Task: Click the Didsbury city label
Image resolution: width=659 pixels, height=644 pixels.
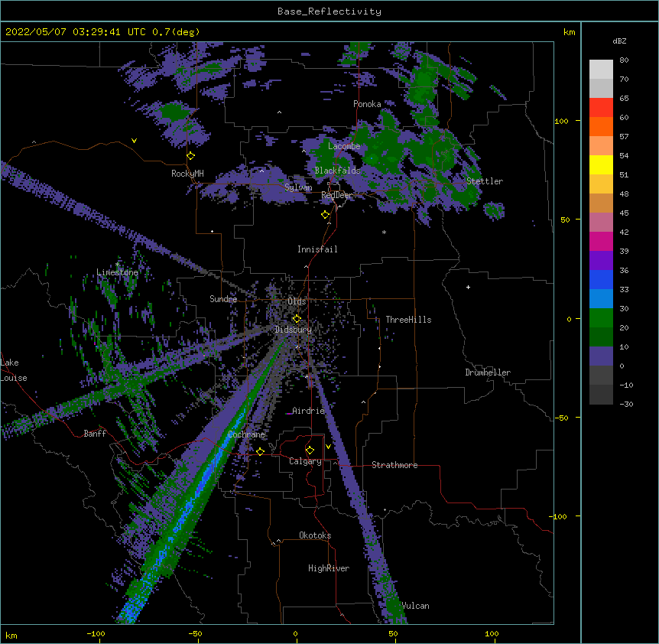Action: (x=293, y=330)
